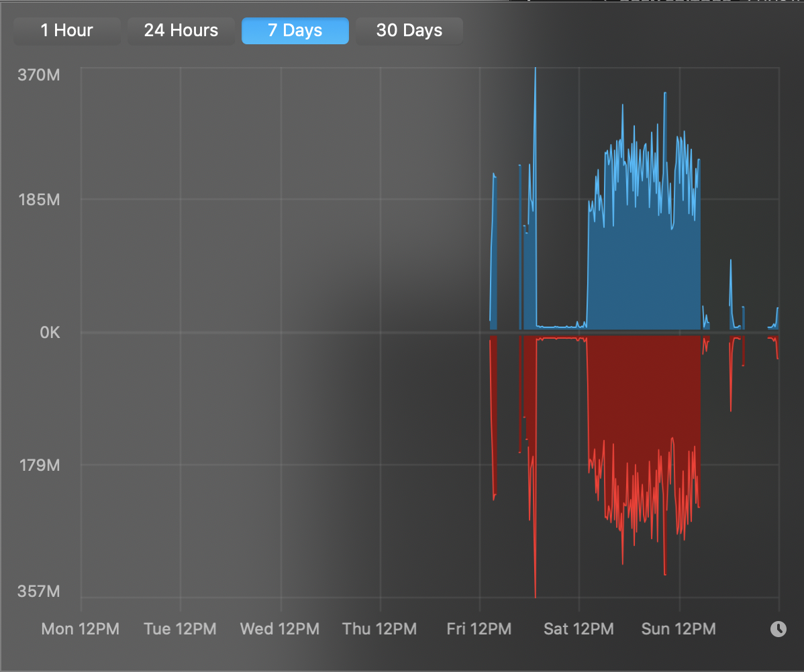The width and height of the screenshot is (804, 672).
Task: Select the Tue 12PM time label
Action: [x=181, y=629]
